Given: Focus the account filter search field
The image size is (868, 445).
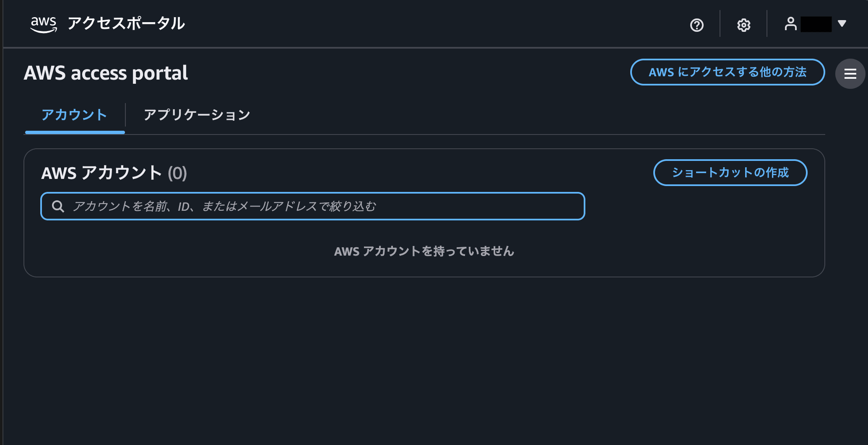Looking at the screenshot, I should tap(319, 206).
